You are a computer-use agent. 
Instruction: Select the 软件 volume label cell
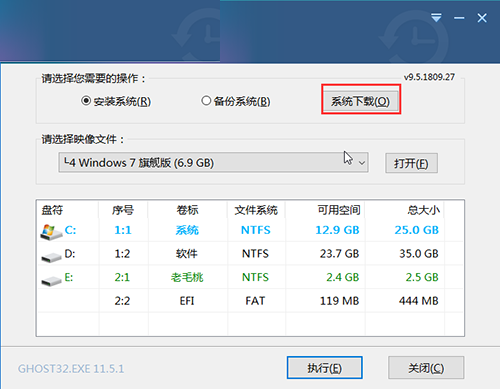coord(187,254)
